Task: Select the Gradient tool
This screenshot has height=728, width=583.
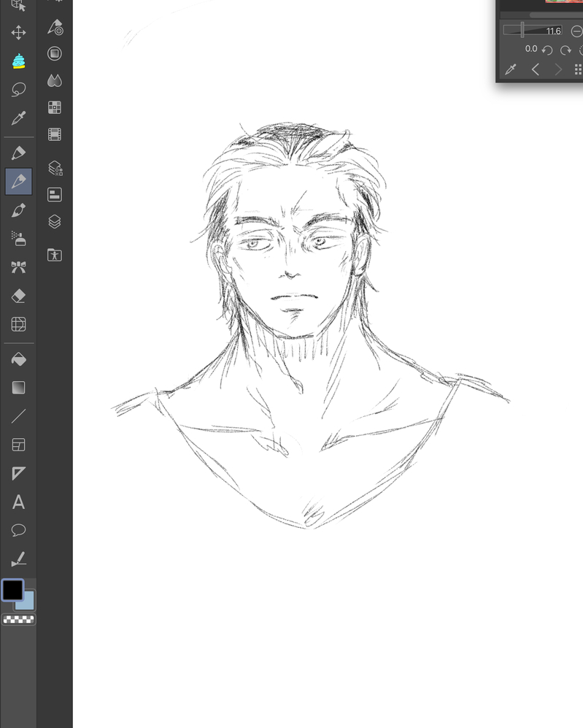Action: click(18, 388)
